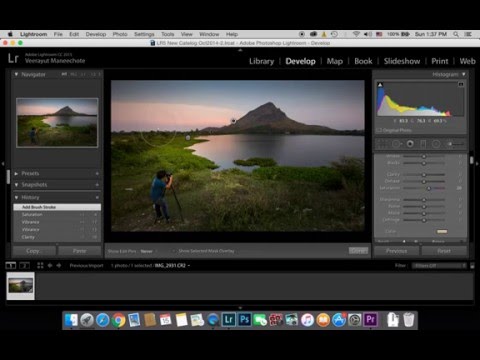Select Add Brush Stroke history step
The height and width of the screenshot is (360, 480).
[x=57, y=207]
